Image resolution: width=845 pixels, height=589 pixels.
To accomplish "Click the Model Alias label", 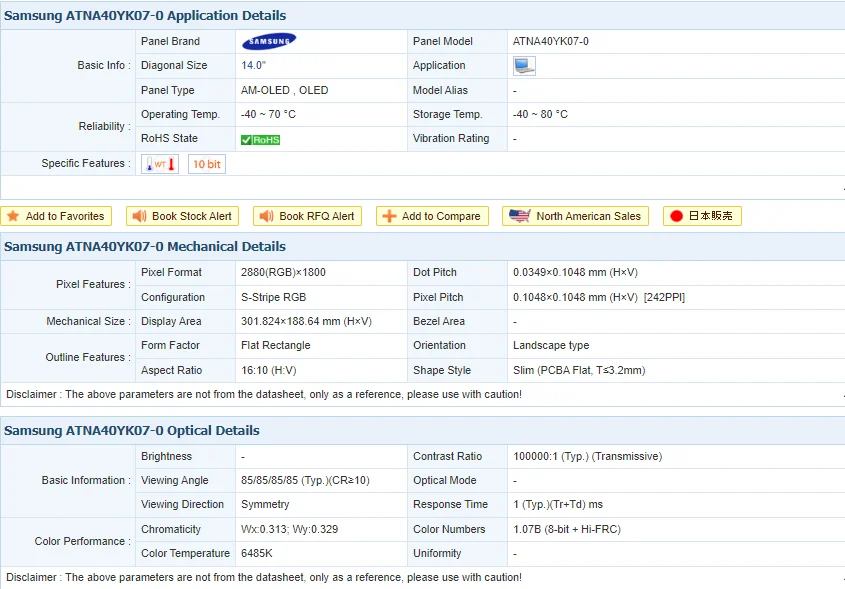I will coord(440,91).
